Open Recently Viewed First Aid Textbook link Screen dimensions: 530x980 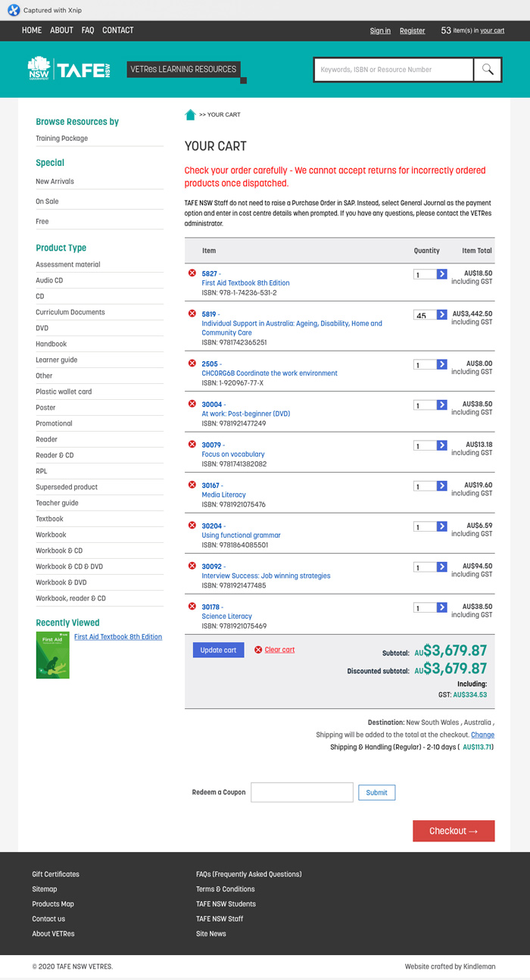coord(118,637)
